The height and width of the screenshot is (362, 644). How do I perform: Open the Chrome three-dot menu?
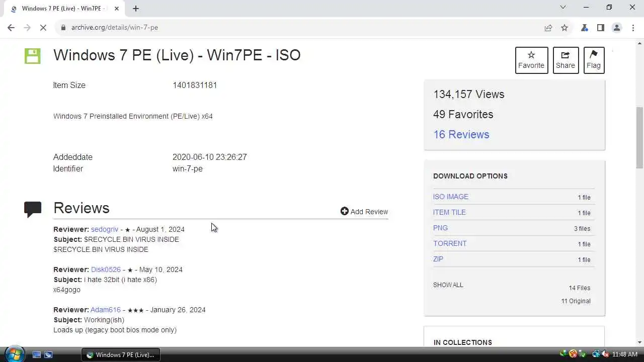(x=632, y=28)
